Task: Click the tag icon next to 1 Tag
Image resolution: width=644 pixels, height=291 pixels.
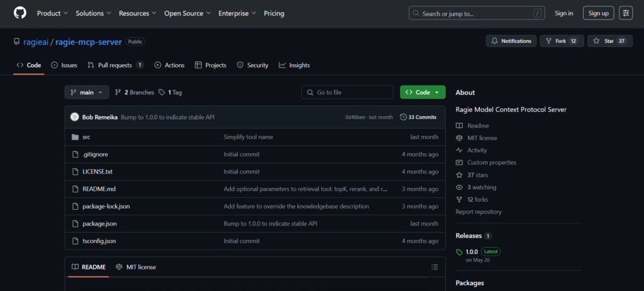Action: [162, 92]
